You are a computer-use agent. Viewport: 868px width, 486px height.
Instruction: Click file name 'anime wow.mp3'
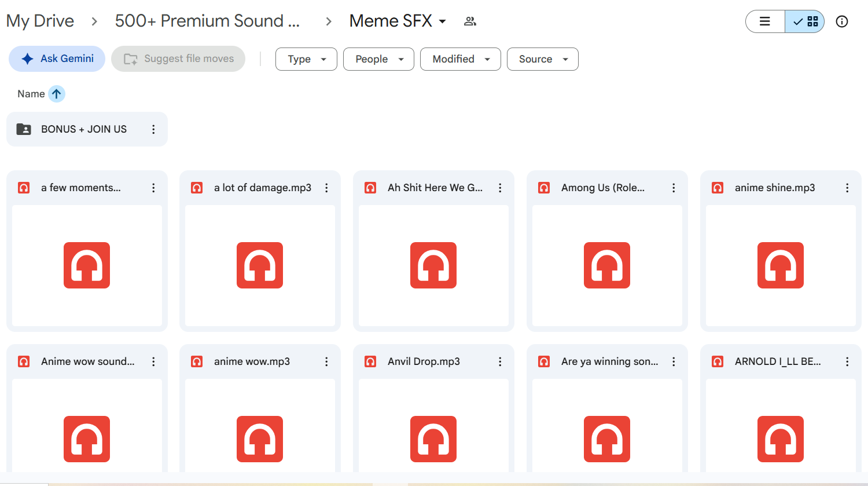point(252,361)
